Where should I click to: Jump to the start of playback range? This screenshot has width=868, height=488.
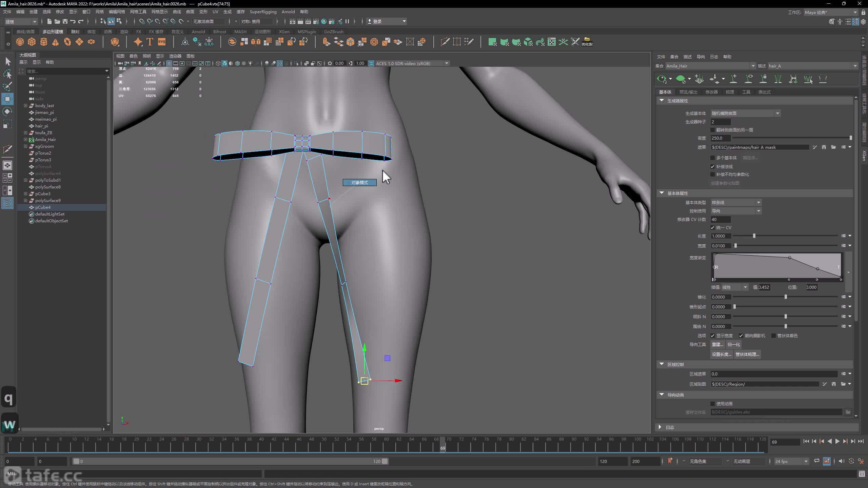(806, 442)
